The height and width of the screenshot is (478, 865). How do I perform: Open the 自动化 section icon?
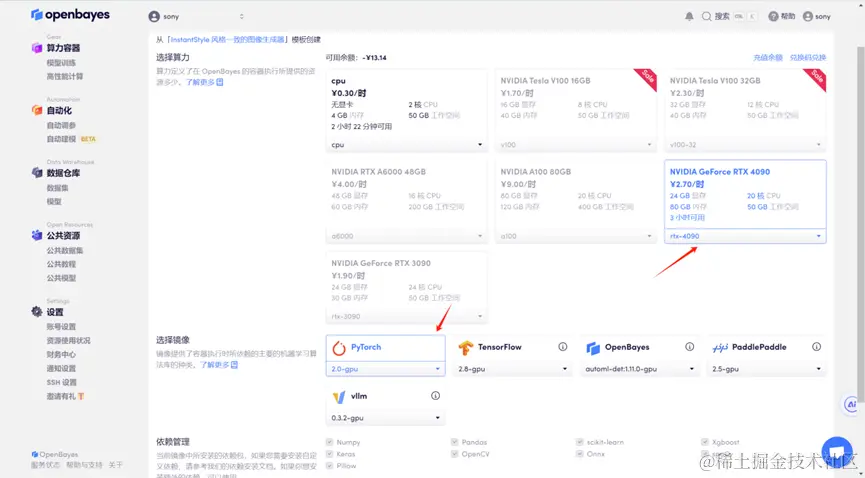[x=37, y=110]
